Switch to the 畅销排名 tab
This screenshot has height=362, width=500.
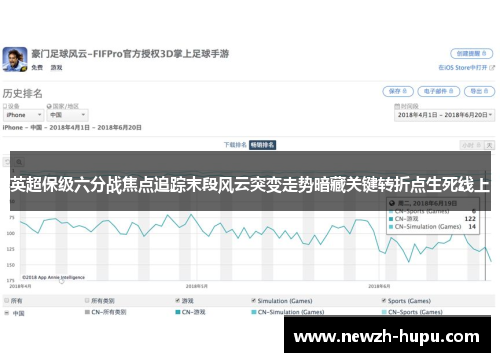coord(262,145)
